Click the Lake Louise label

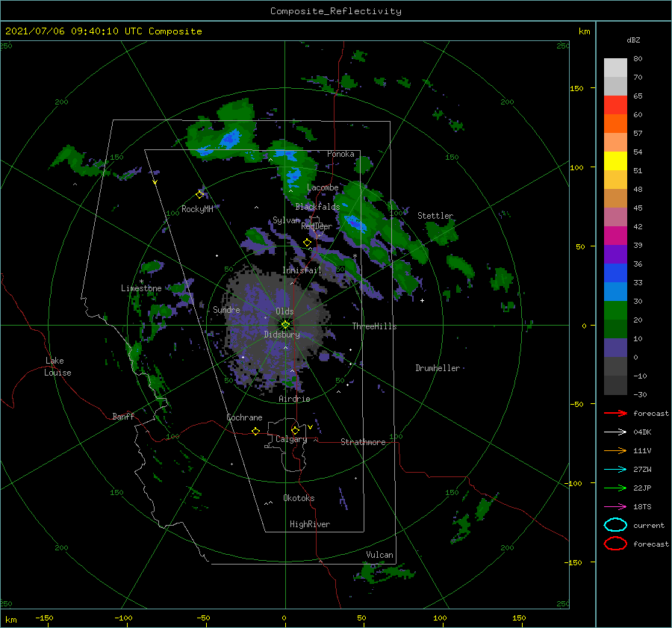coord(57,367)
